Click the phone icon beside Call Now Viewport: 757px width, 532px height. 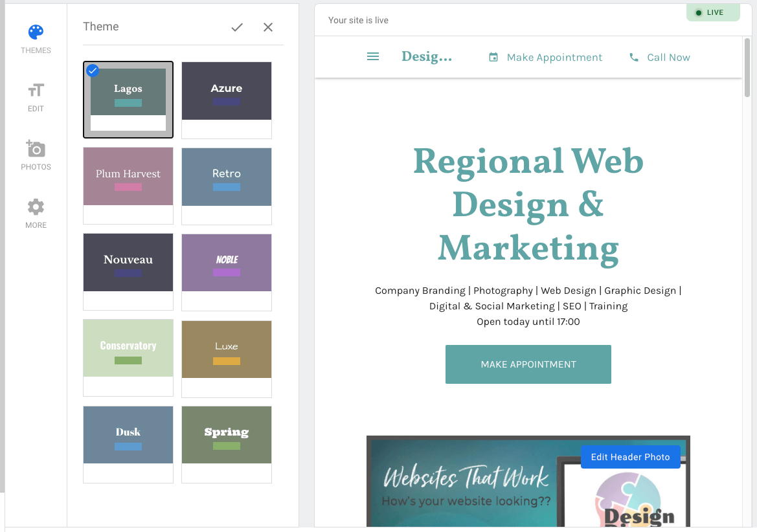pos(634,58)
